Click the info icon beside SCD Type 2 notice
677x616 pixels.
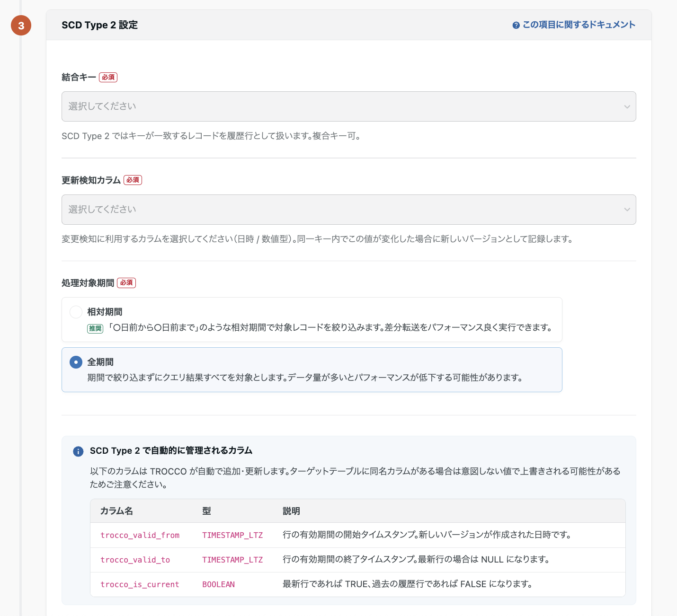click(78, 451)
